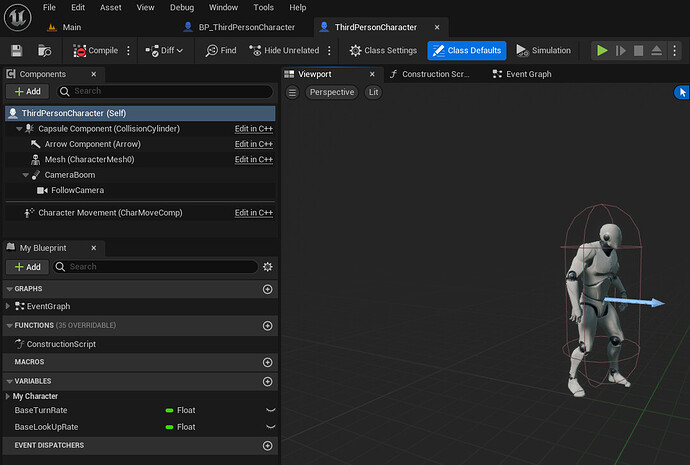Collapse the Capsule Component tree node

click(19, 129)
